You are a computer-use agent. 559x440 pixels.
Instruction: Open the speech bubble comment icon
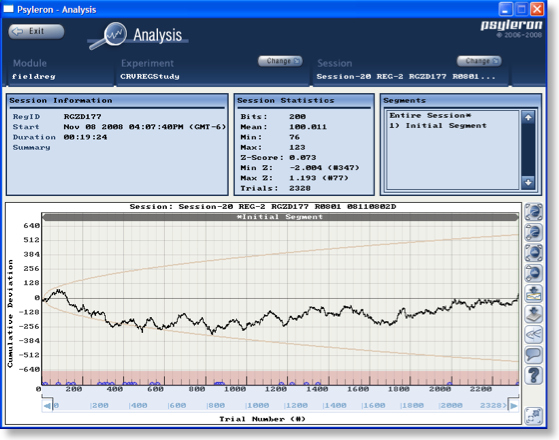pos(533,355)
